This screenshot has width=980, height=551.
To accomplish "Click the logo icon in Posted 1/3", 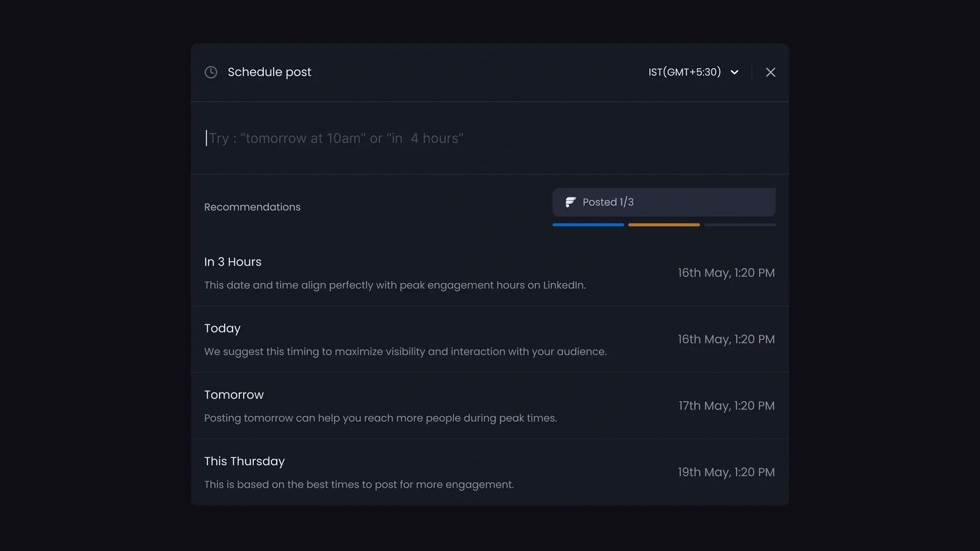I will [571, 202].
